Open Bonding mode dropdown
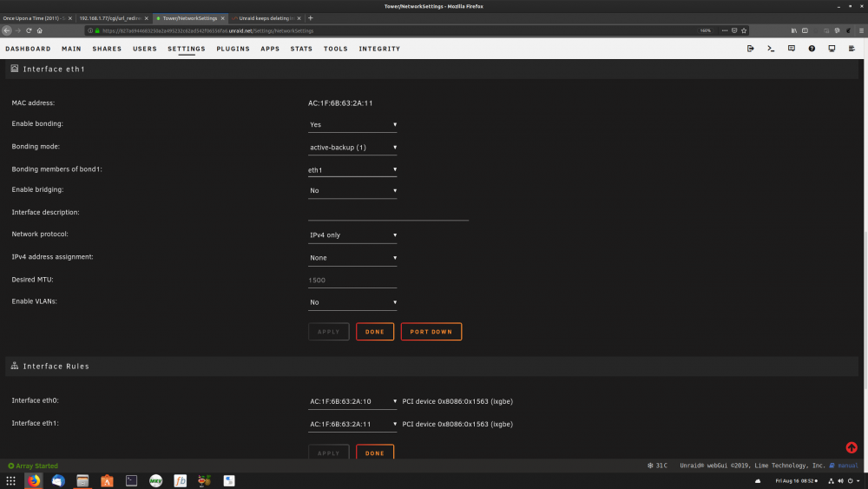The image size is (868, 489). click(352, 148)
